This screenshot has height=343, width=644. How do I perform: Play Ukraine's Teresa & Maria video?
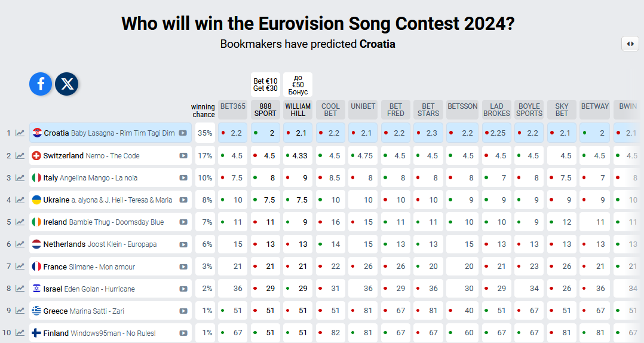click(183, 200)
